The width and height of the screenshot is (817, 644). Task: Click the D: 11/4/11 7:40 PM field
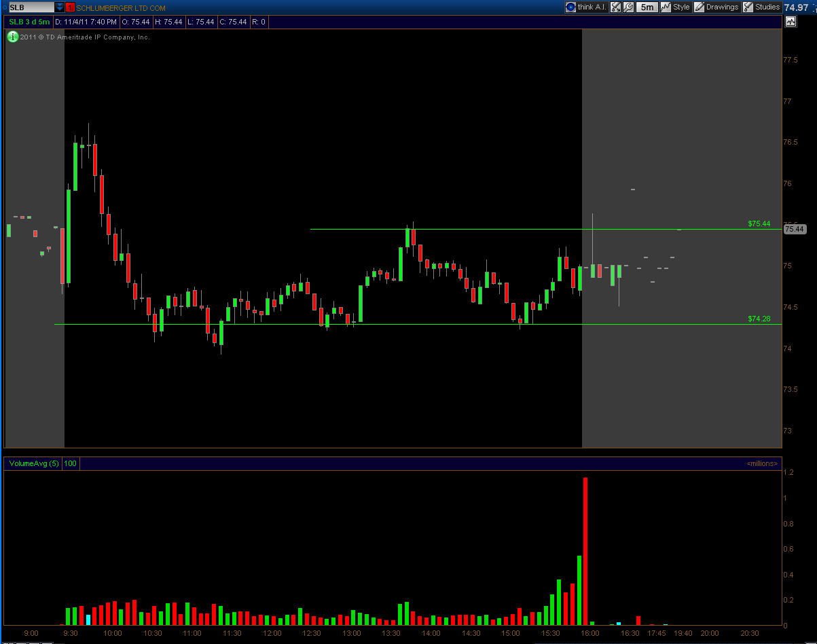(86, 22)
